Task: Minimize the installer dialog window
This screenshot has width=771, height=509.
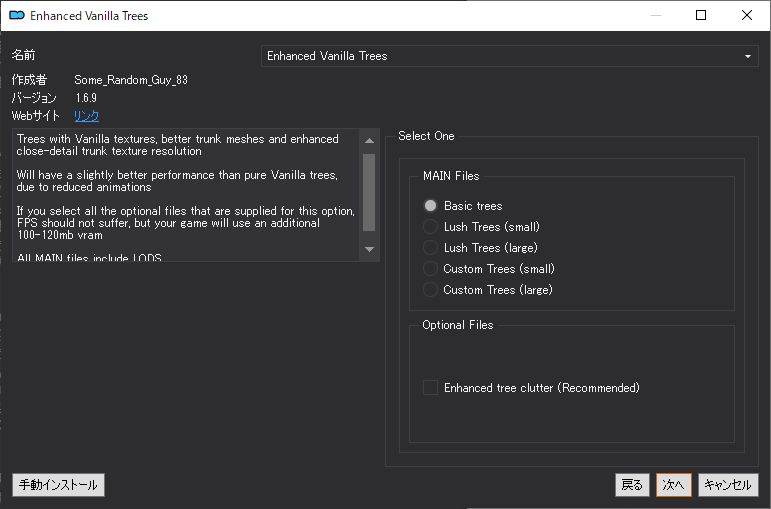Action: click(655, 16)
